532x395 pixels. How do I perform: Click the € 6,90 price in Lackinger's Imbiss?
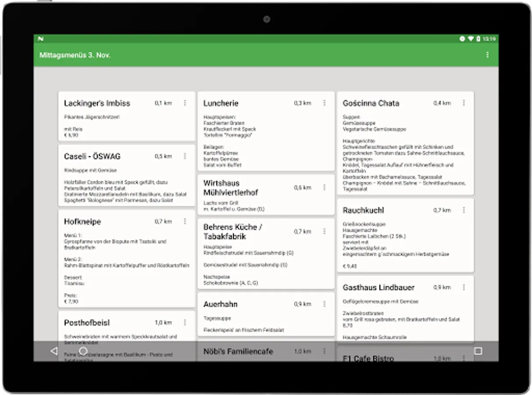pyautogui.click(x=71, y=136)
